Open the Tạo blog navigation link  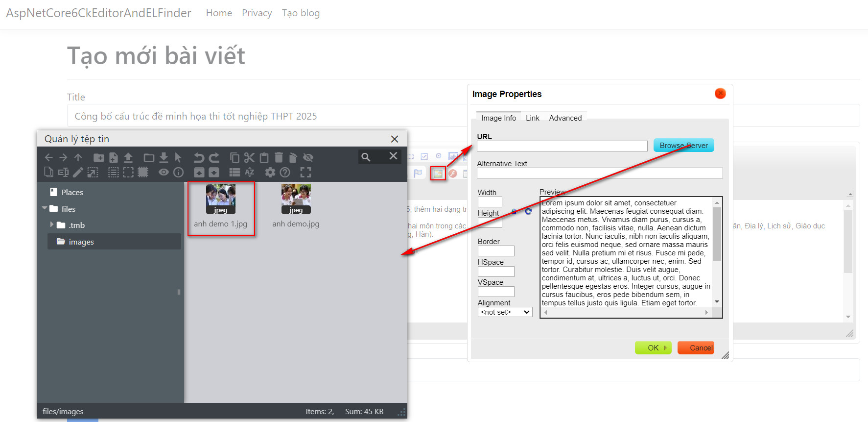click(301, 13)
